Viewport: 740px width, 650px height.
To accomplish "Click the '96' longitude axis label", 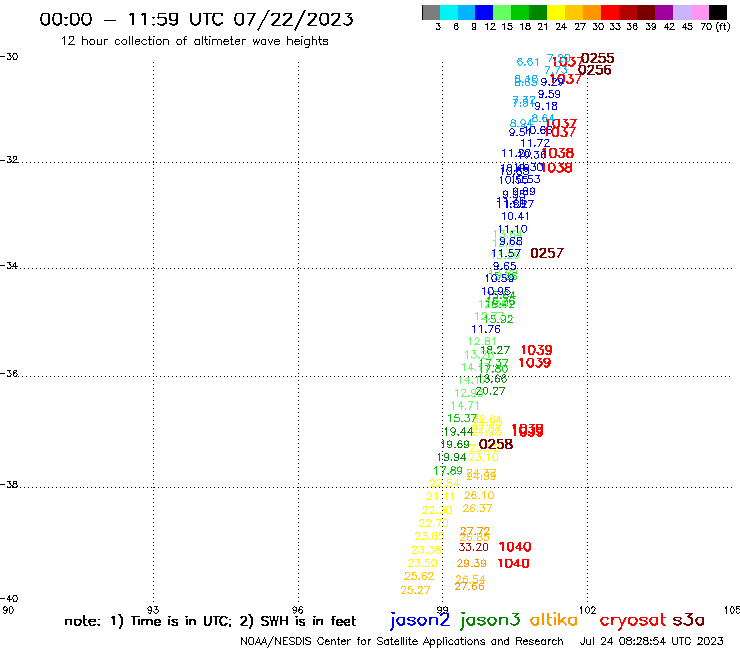I will click(x=297, y=610).
